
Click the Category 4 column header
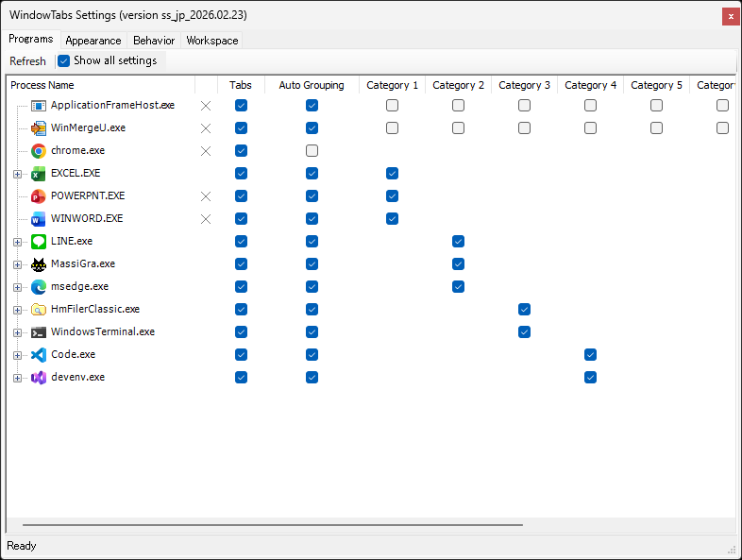pos(591,85)
